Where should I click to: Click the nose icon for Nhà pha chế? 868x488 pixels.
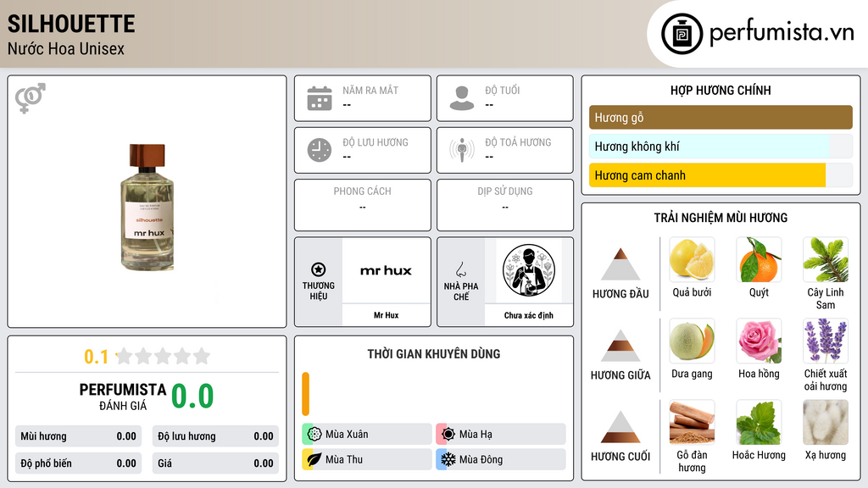pos(460,269)
